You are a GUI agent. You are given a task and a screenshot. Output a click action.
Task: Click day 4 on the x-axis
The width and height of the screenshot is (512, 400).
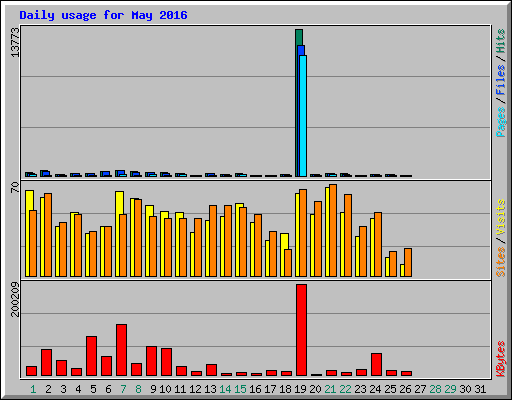click(78, 389)
